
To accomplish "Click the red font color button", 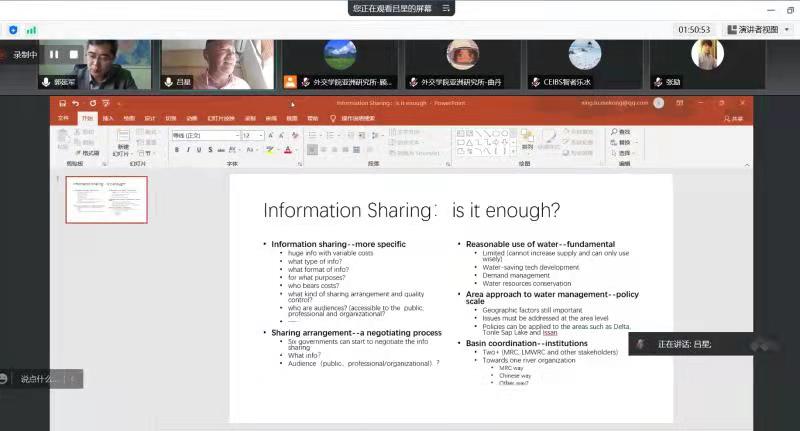I will [x=287, y=150].
